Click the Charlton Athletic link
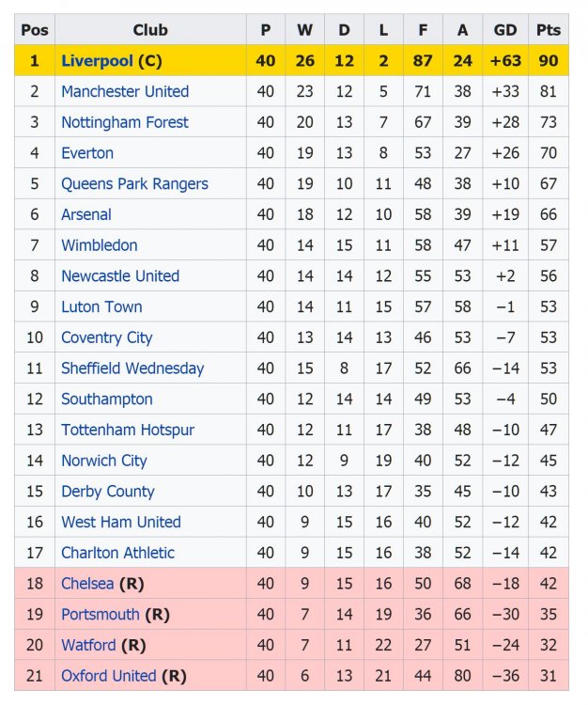Viewport: 588px width, 705px height. 117,553
